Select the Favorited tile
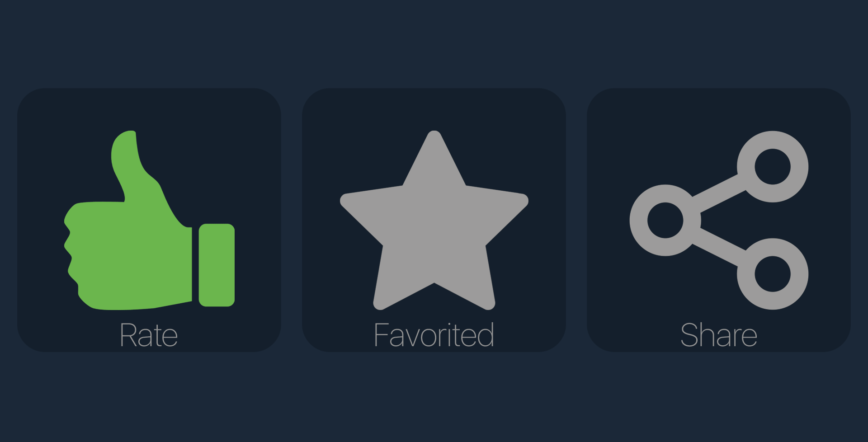The height and width of the screenshot is (442, 868). pyautogui.click(x=434, y=220)
